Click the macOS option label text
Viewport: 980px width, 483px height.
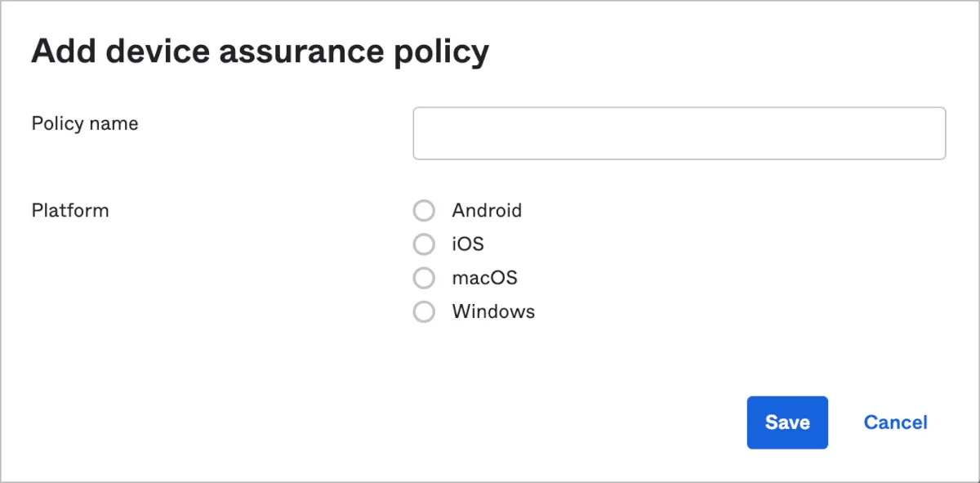484,278
